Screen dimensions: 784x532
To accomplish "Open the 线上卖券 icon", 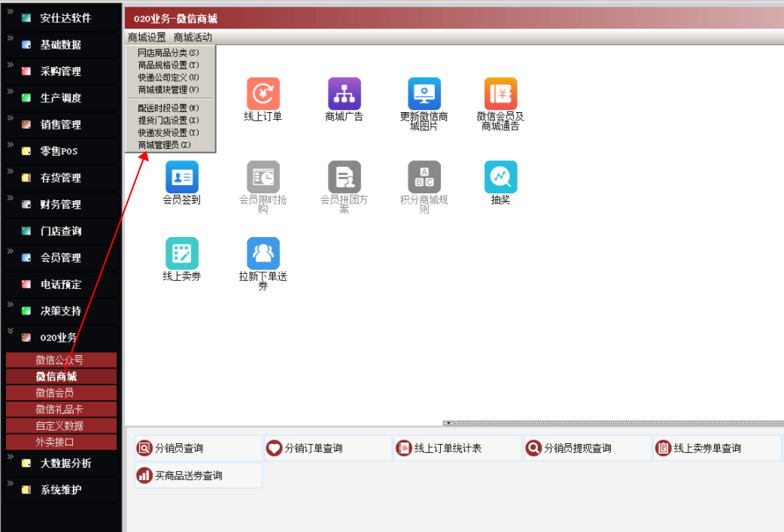I will (x=182, y=254).
